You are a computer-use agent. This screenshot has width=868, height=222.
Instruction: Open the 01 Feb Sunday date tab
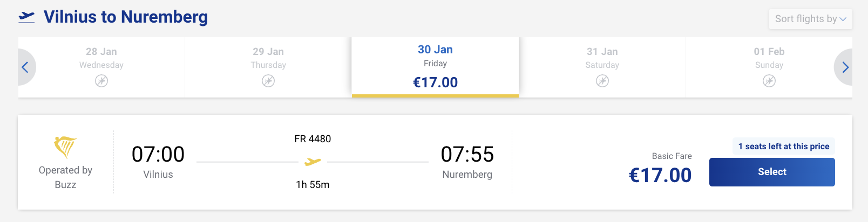[769, 58]
